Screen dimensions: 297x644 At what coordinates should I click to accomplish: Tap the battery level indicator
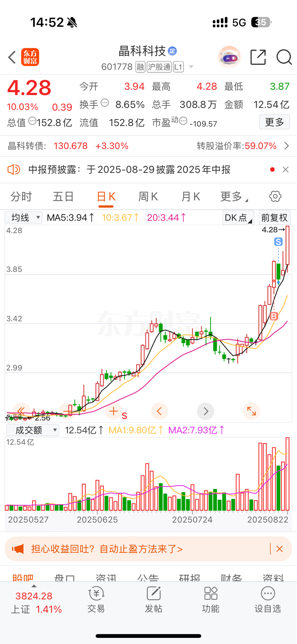tap(261, 22)
